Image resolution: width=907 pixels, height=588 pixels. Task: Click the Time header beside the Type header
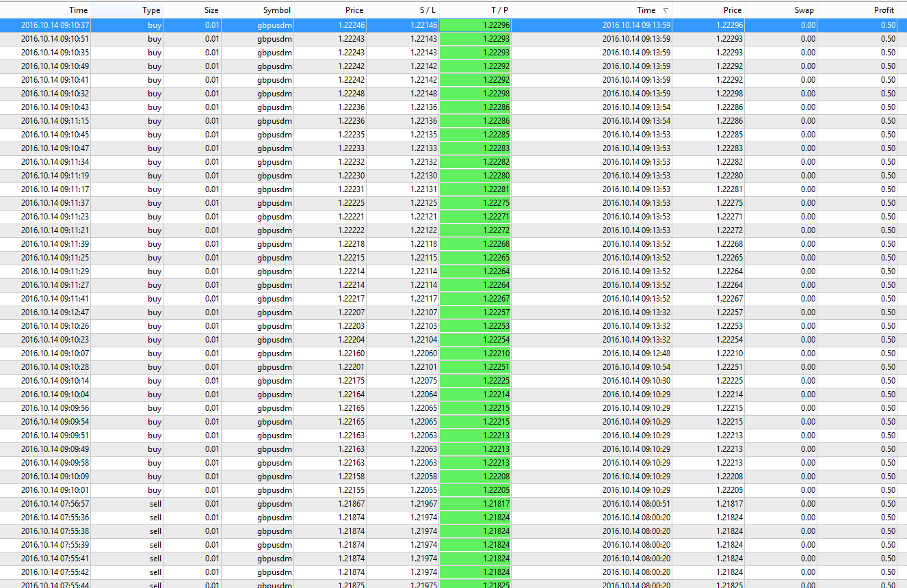(x=46, y=10)
